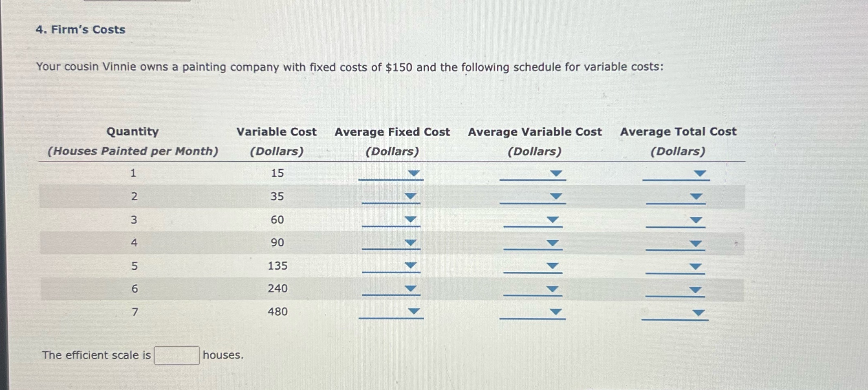Select the Firm's Costs heading text
Image resolution: width=868 pixels, height=390 pixels.
click(x=79, y=29)
